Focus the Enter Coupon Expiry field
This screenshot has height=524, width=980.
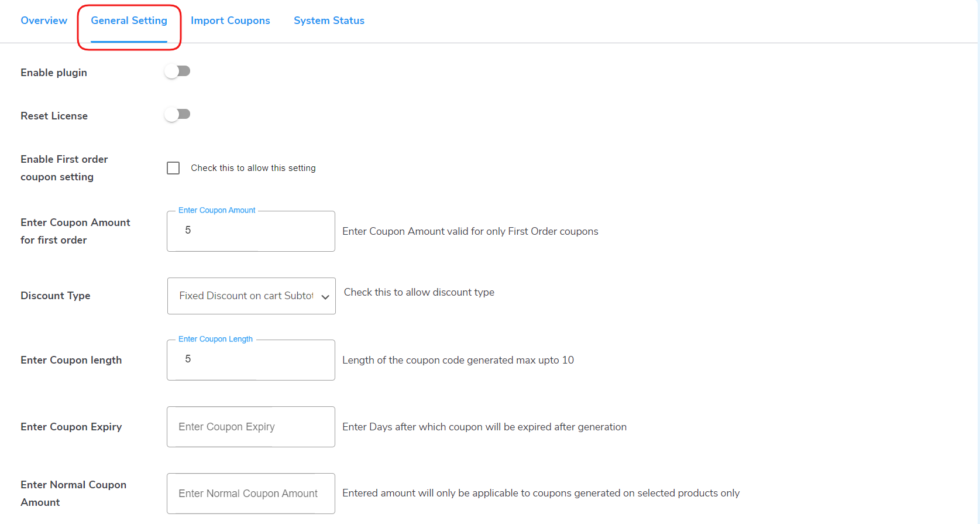click(x=251, y=427)
